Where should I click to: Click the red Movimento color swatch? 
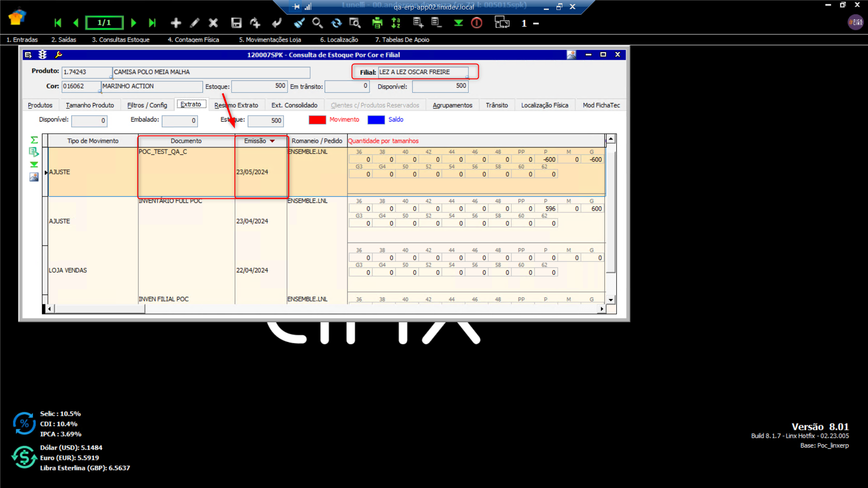pyautogui.click(x=317, y=120)
